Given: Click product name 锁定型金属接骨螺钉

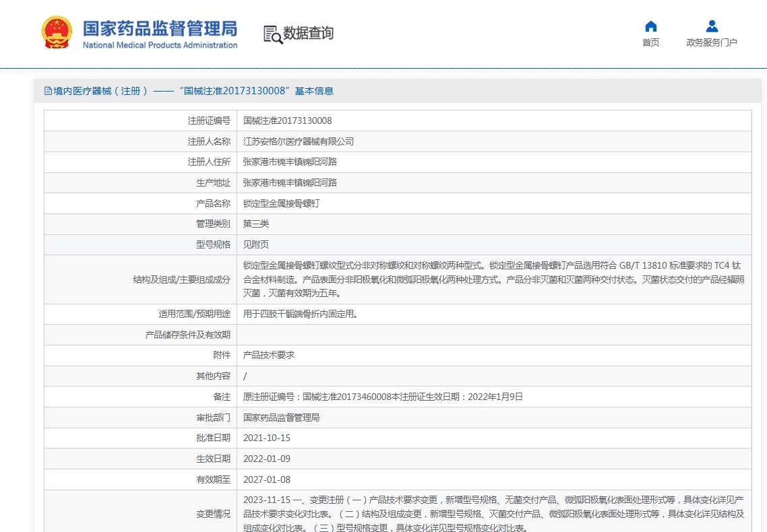Looking at the screenshot, I should point(281,203).
